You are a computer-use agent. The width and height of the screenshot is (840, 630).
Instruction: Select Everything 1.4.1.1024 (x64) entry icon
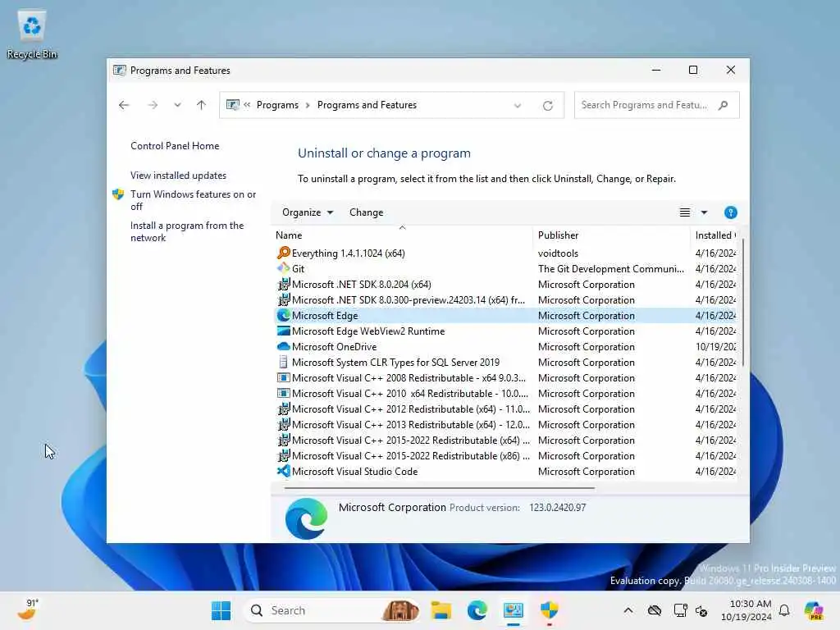[x=283, y=253]
